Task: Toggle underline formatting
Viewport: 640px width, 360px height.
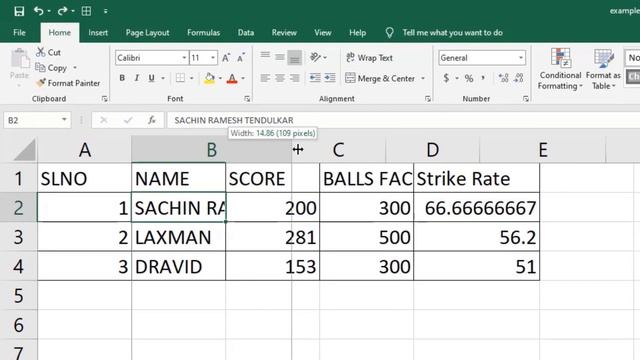Action: pyautogui.click(x=151, y=78)
